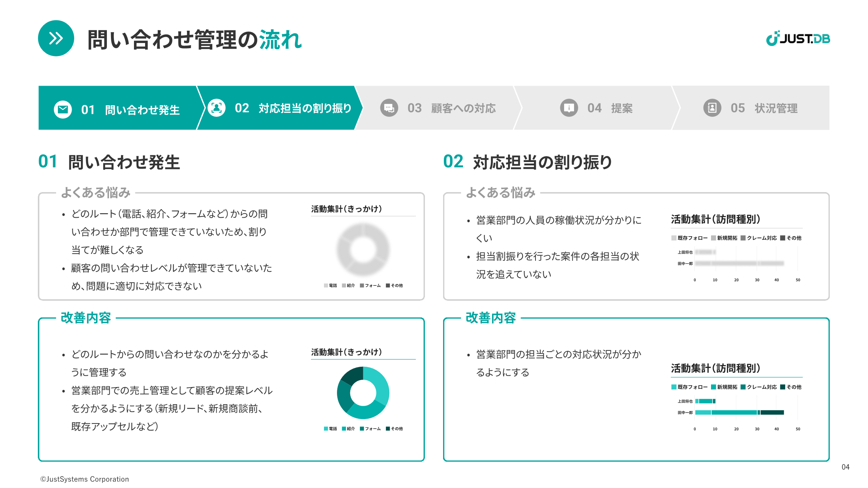This screenshot has width=868, height=488.
Task: Click the 電話 legend swatch in the teal donut chart
Action: tap(326, 429)
